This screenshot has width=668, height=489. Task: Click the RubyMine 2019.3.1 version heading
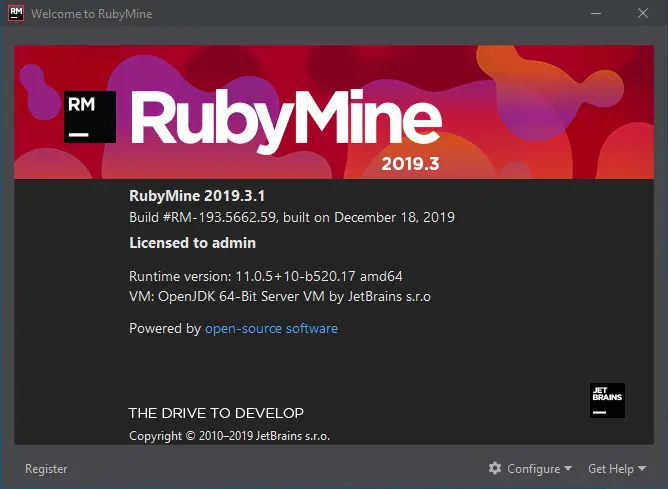pos(197,196)
